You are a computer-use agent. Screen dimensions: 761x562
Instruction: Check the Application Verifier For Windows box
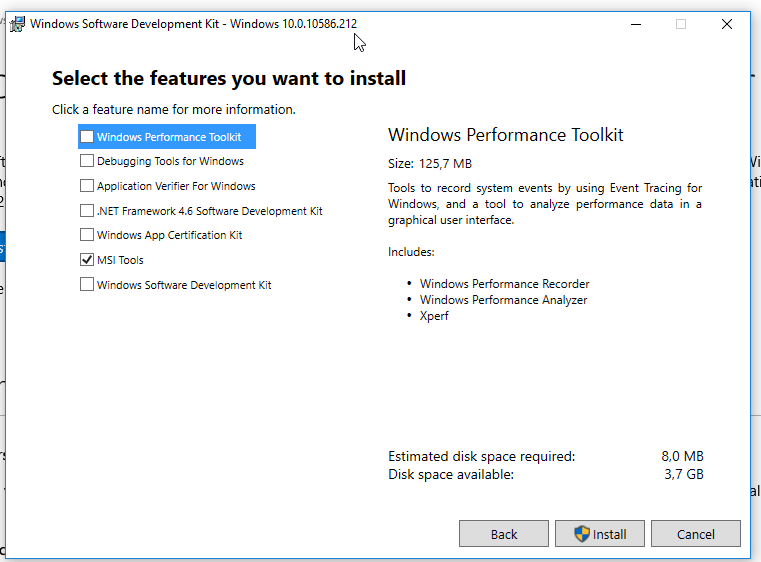point(87,186)
